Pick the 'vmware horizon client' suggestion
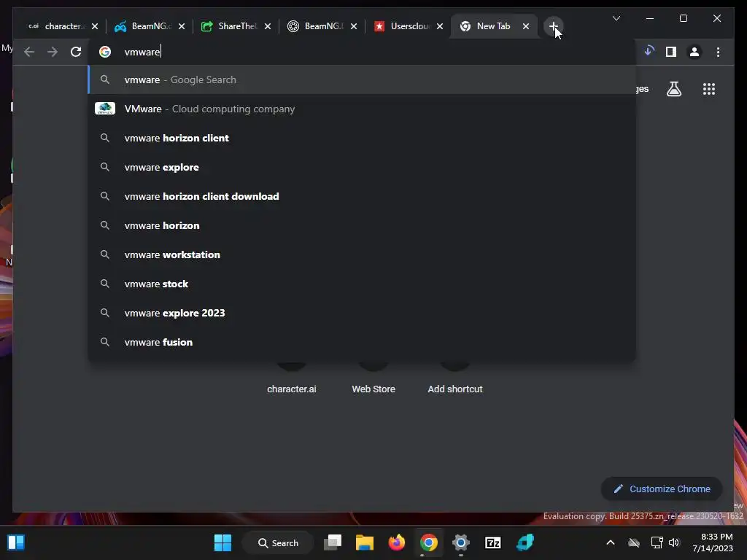747x560 pixels. coord(362,138)
